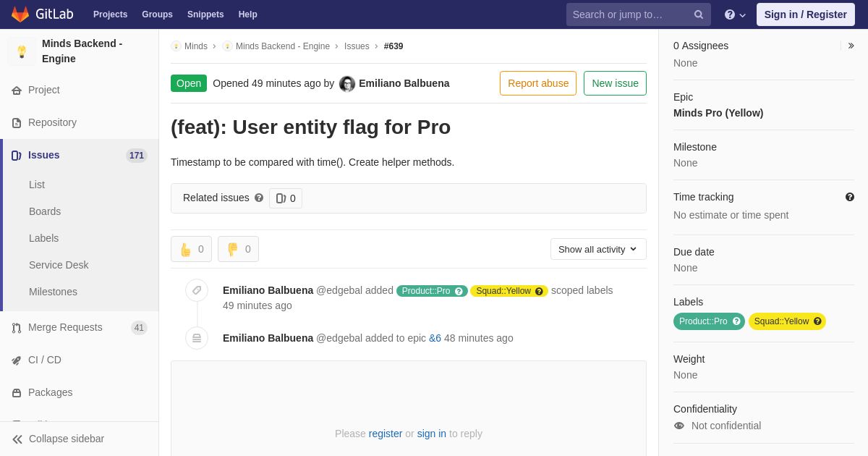This screenshot has width=868, height=456.
Task: Click the epic icon in the activity timeline
Action: click(x=197, y=338)
